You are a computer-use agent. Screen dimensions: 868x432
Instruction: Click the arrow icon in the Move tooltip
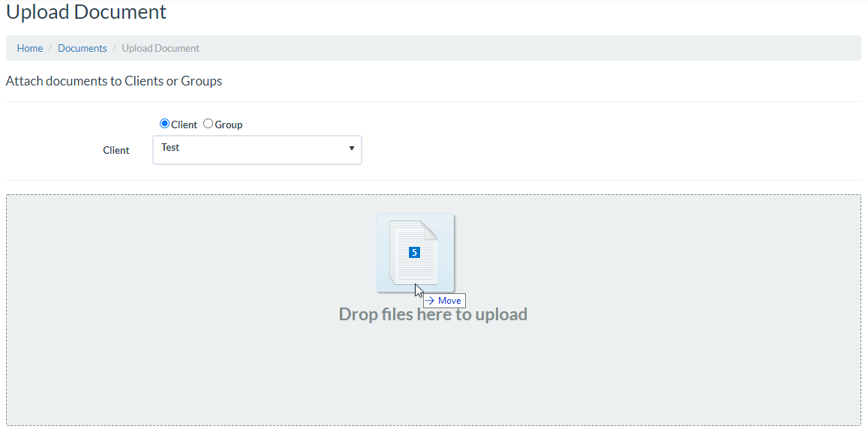(431, 301)
